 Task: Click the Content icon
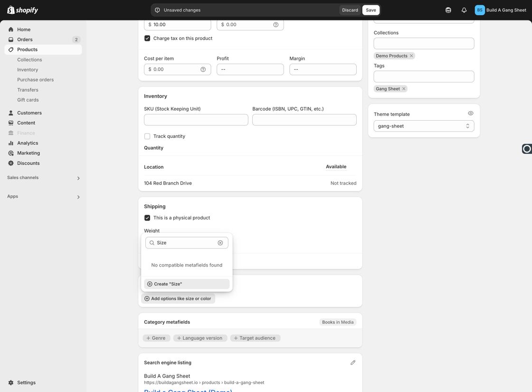(11, 123)
